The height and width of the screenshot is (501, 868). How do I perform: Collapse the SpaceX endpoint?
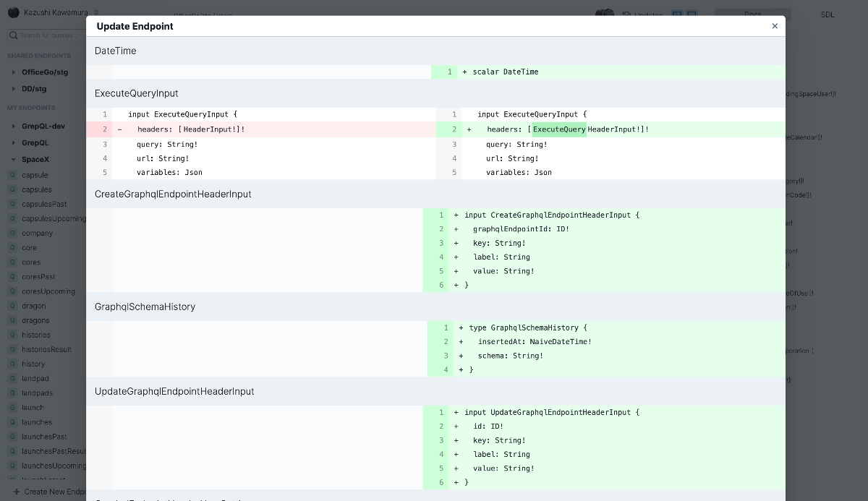coord(14,160)
